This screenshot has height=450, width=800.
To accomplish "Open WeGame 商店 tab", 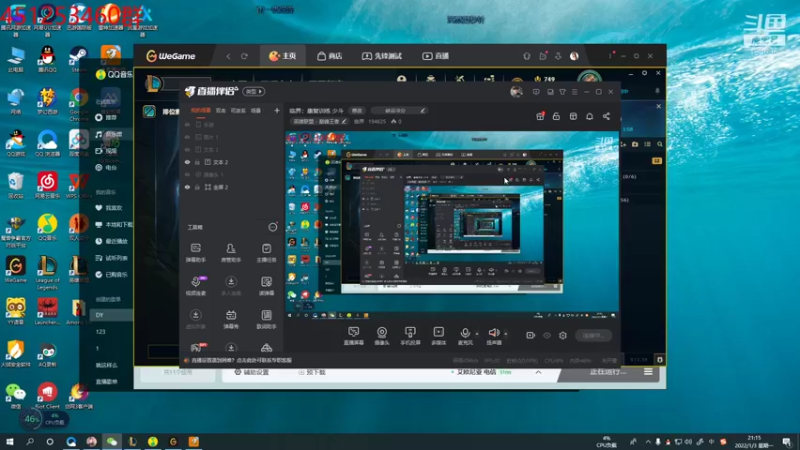I will click(x=330, y=56).
